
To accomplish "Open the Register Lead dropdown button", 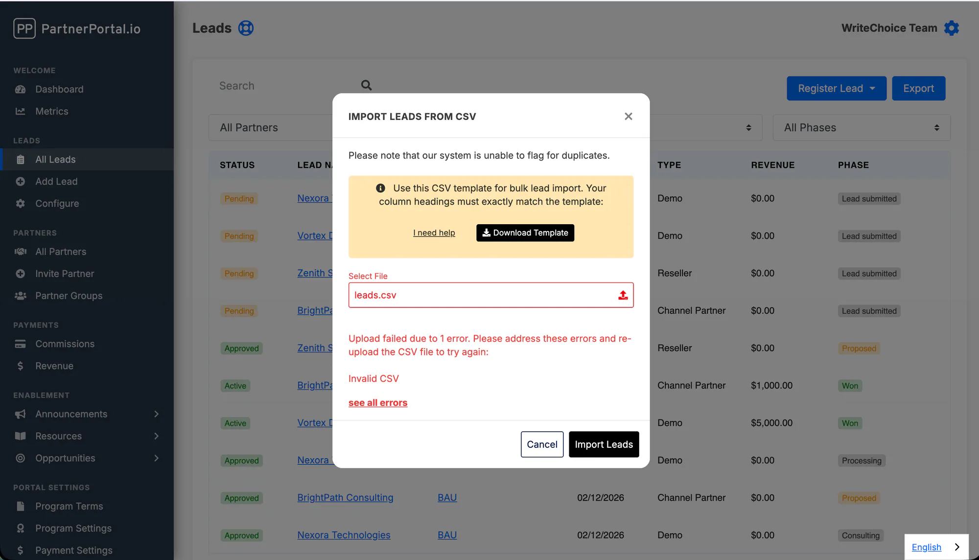I will (837, 89).
